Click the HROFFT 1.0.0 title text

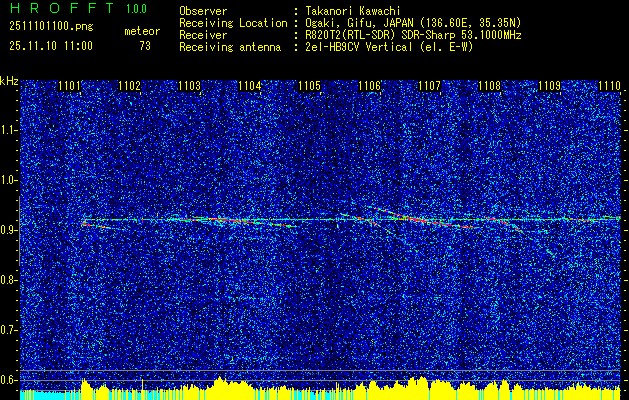point(78,8)
